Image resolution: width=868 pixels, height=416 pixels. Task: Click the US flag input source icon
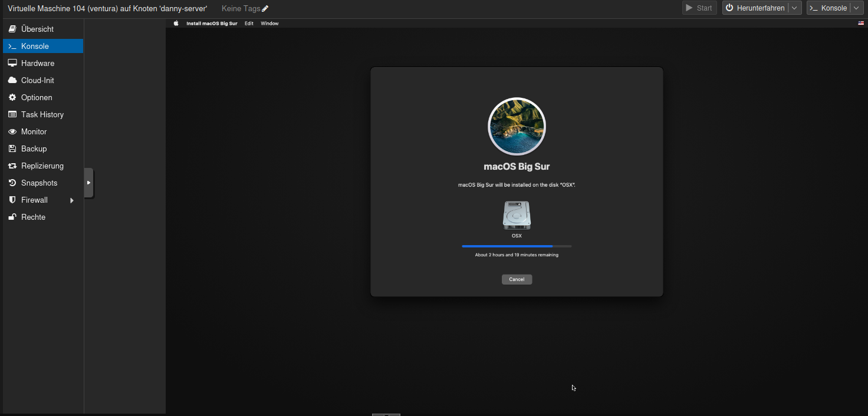tap(861, 24)
